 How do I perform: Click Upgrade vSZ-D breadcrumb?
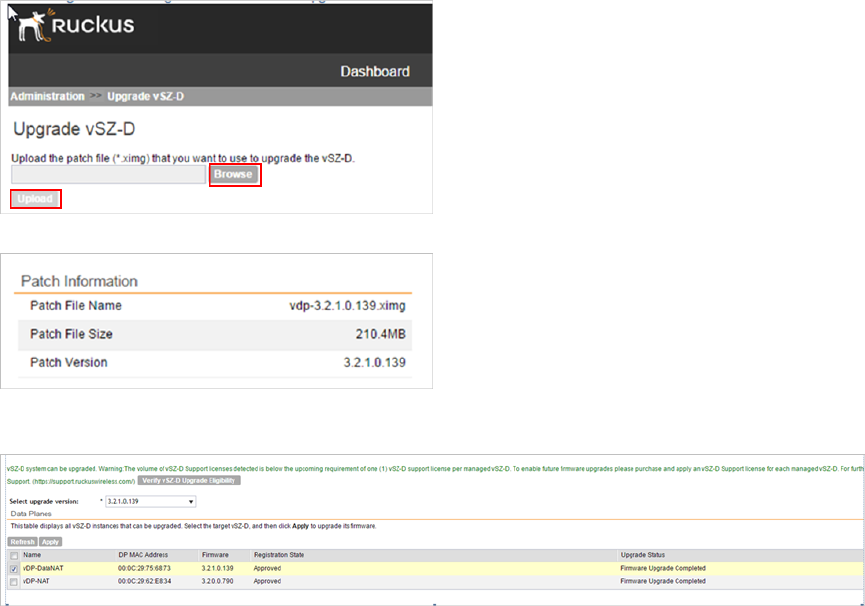point(146,96)
